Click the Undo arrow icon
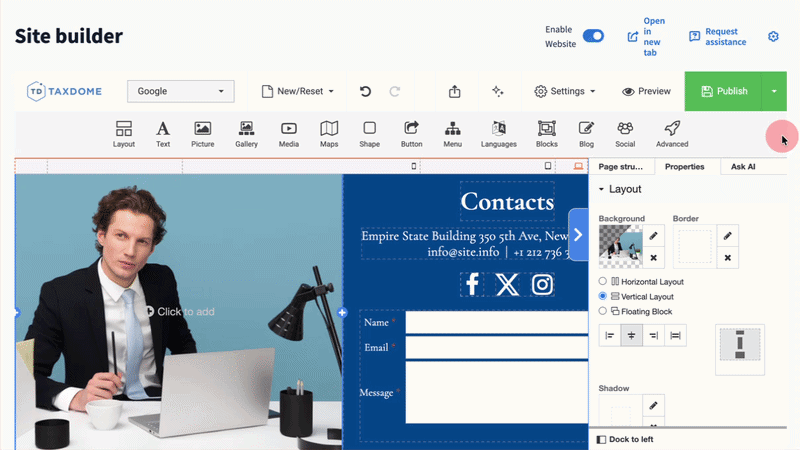The width and height of the screenshot is (800, 450). click(x=366, y=91)
